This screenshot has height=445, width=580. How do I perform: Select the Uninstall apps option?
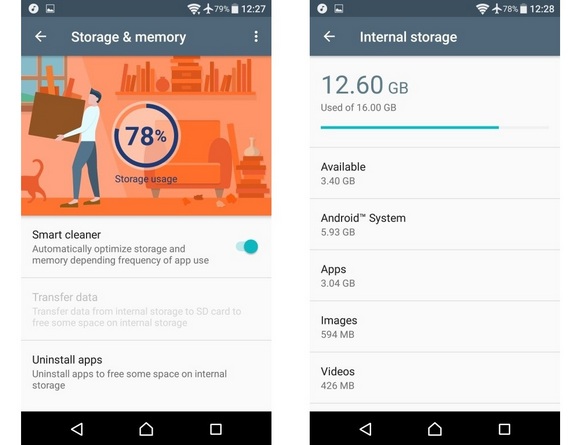click(146, 373)
